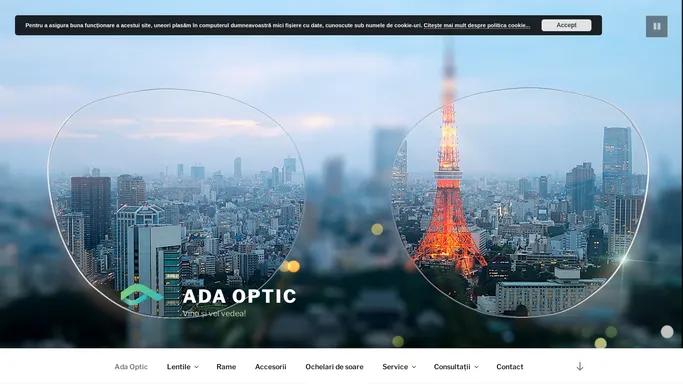
Task: Pause the header background video
Action: [656, 26]
